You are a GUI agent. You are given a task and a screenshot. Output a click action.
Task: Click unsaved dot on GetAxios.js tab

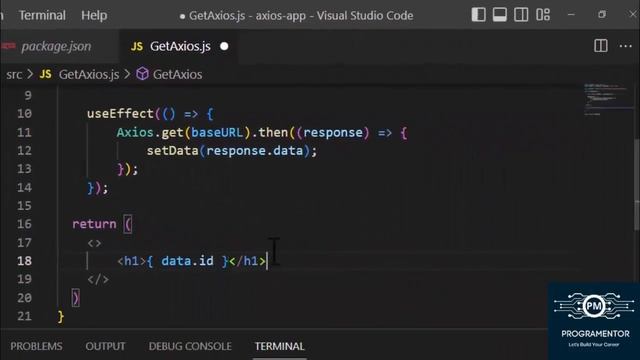click(x=224, y=47)
